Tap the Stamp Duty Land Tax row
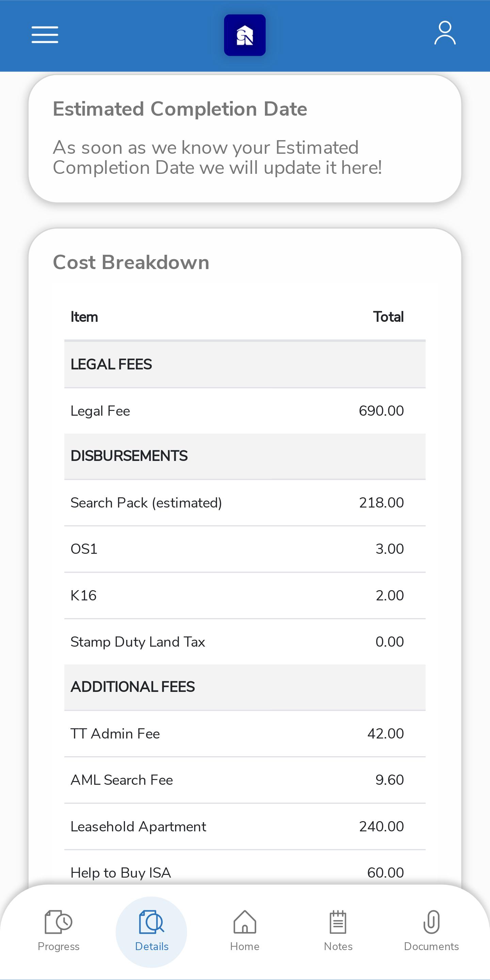Viewport: 490px width, 980px height. (245, 642)
